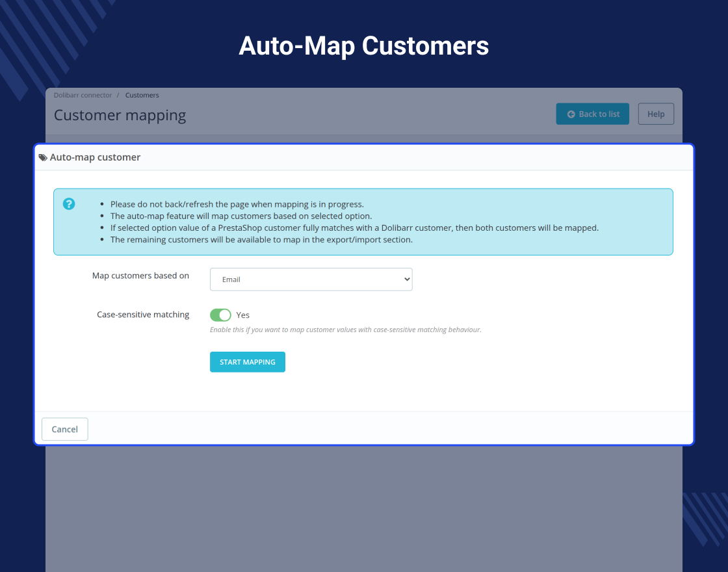Viewport: 728px width, 572px height.
Task: Click the tags icon beside Auto-map customer
Action: pos(43,157)
